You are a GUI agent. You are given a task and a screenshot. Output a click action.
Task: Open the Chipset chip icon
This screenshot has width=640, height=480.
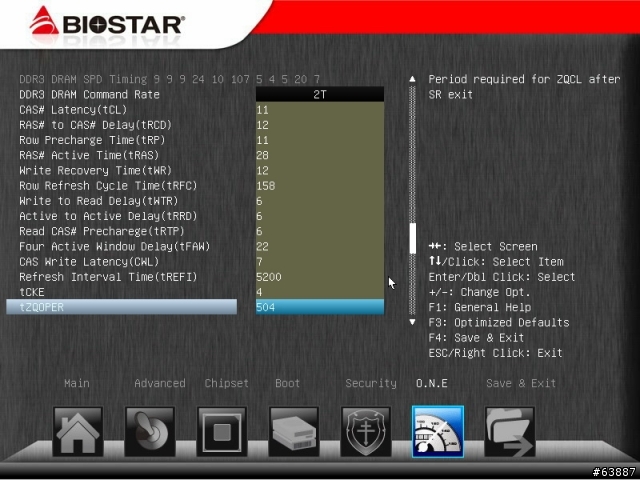pos(222,431)
